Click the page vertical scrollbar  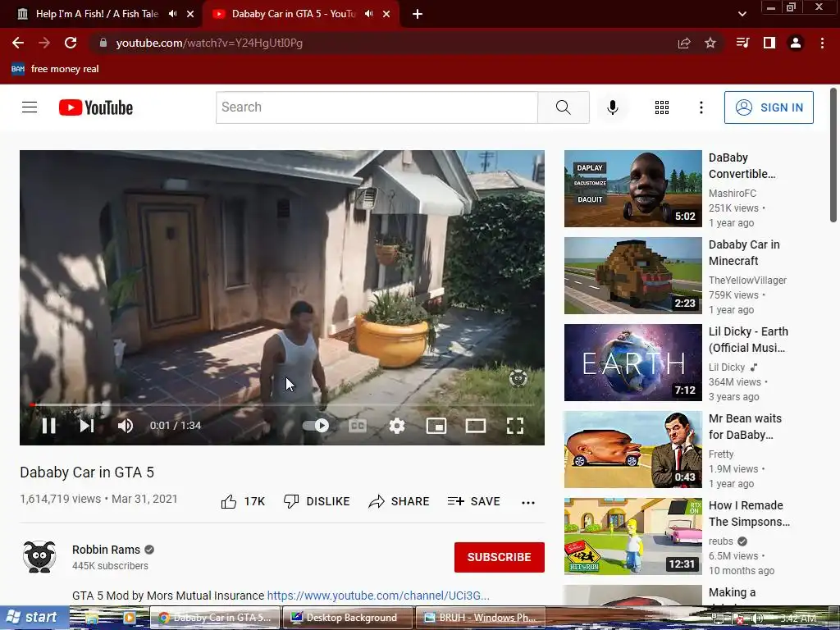pyautogui.click(x=833, y=155)
